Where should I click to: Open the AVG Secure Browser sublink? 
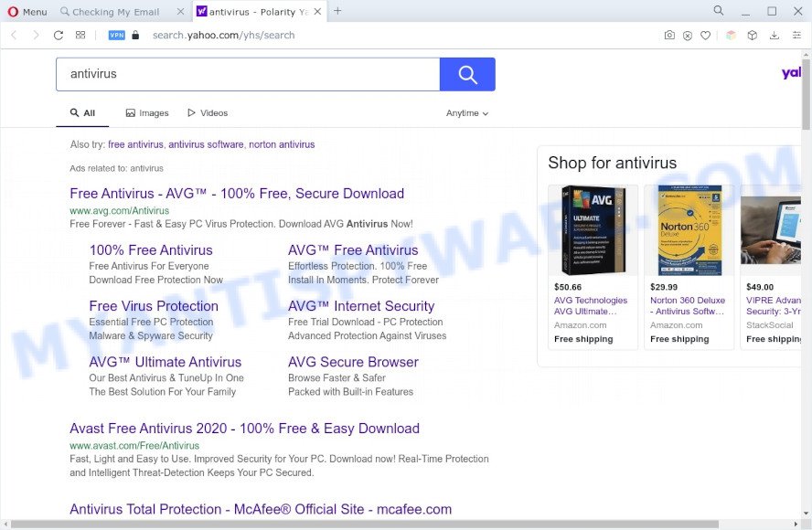tap(353, 362)
